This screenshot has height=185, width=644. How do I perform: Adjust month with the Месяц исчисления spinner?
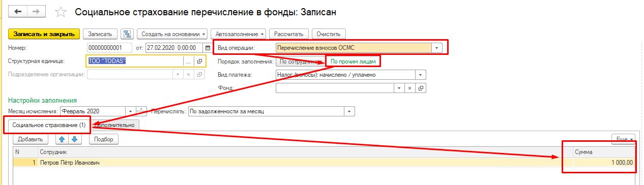coord(142,111)
